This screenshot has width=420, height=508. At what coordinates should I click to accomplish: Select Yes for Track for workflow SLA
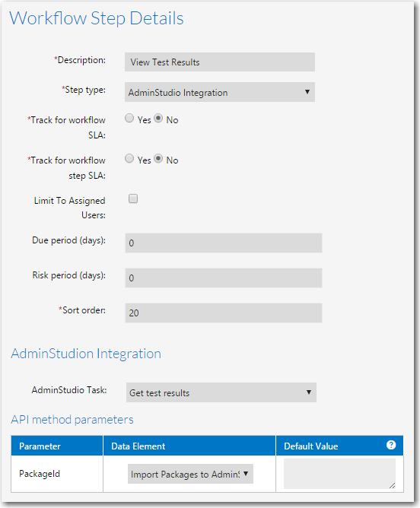(129, 118)
